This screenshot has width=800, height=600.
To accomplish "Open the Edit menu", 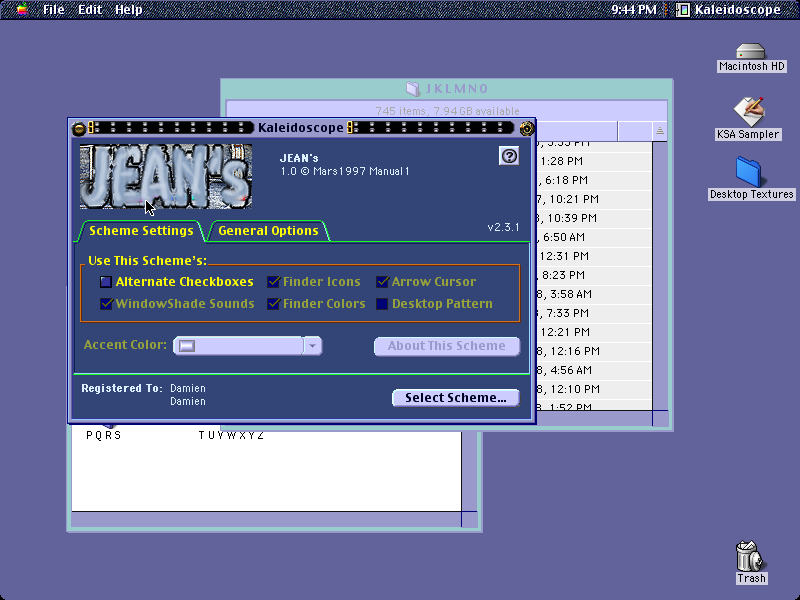I will [x=90, y=9].
